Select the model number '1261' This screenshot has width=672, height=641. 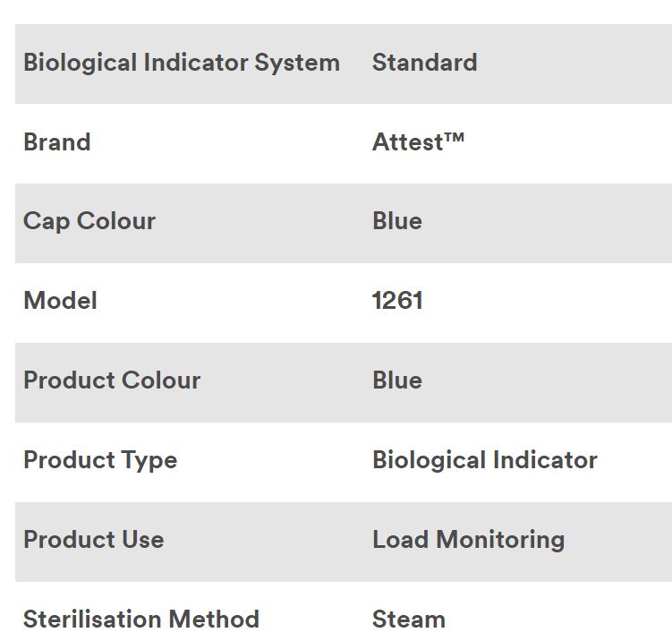tap(397, 300)
